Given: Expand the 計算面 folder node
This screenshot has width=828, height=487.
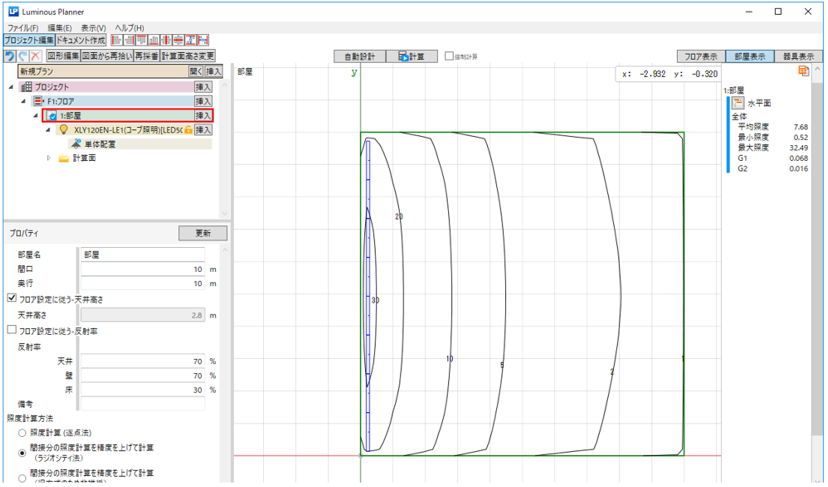Looking at the screenshot, I should [x=49, y=158].
